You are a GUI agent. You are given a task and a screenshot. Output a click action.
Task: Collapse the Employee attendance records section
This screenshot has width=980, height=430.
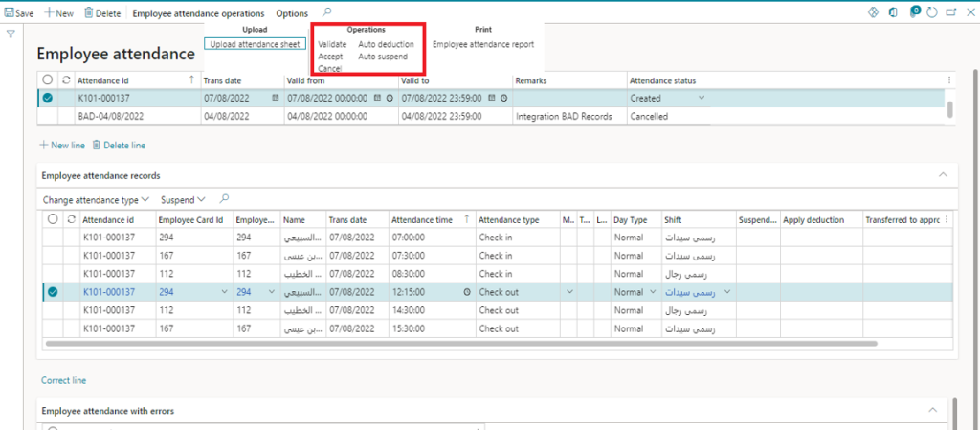pyautogui.click(x=942, y=175)
